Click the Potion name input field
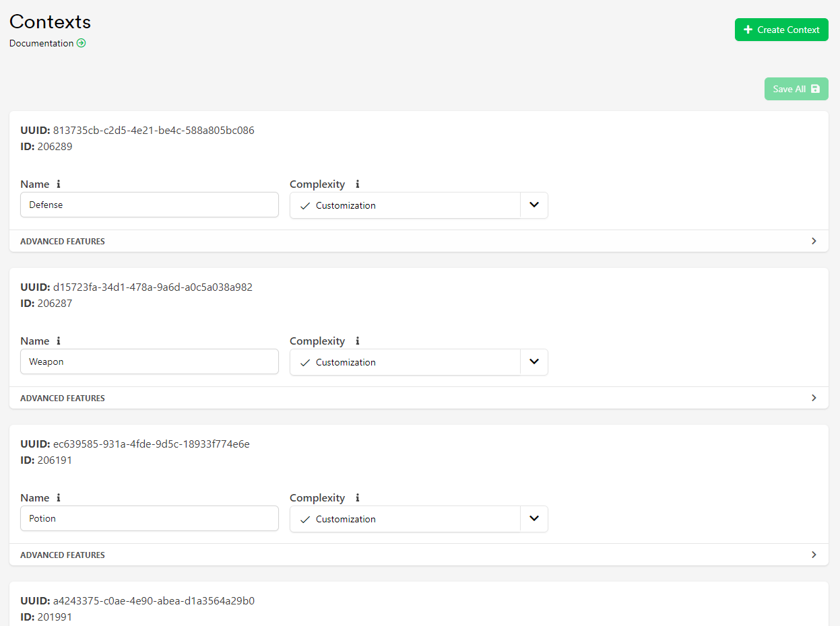Viewport: 840px width, 626px height. pos(149,518)
